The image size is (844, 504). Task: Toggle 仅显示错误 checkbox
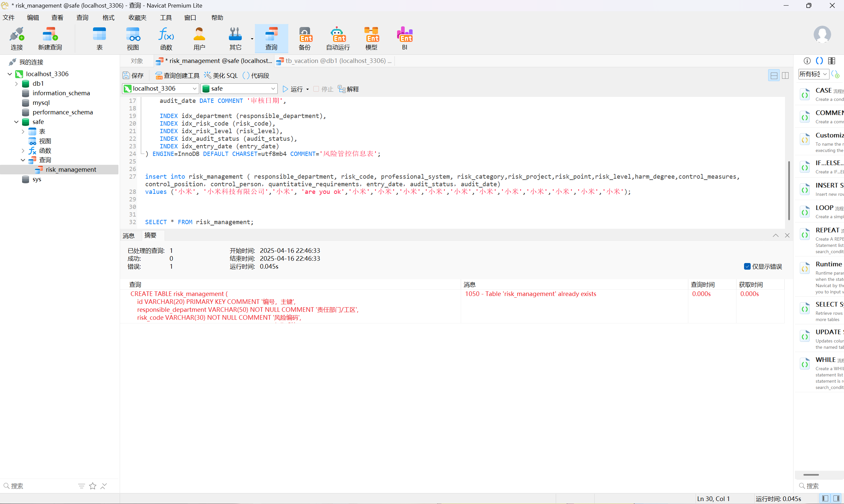pos(747,267)
